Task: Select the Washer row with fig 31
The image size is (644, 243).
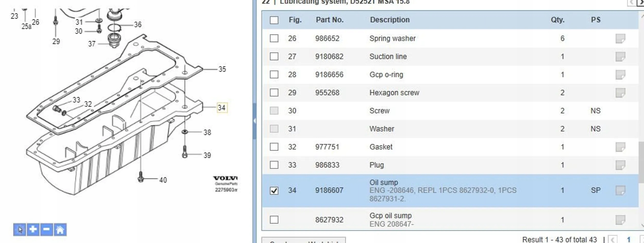Action: pos(450,129)
